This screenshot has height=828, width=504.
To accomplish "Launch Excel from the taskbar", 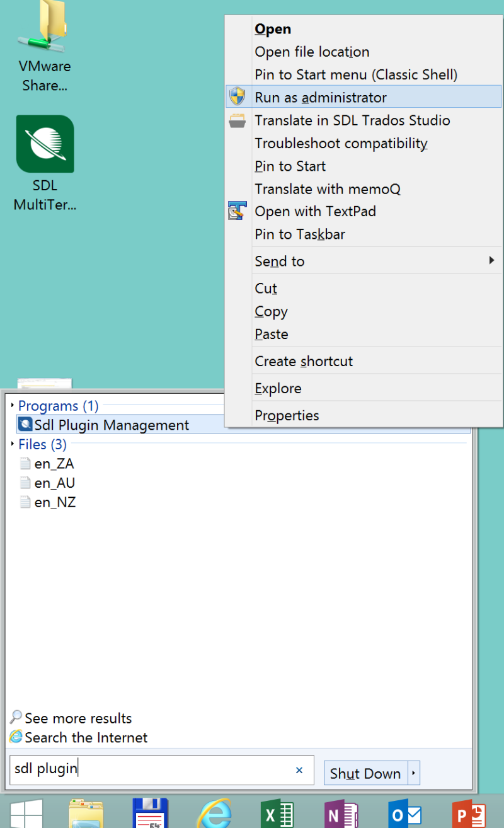I will point(278,815).
